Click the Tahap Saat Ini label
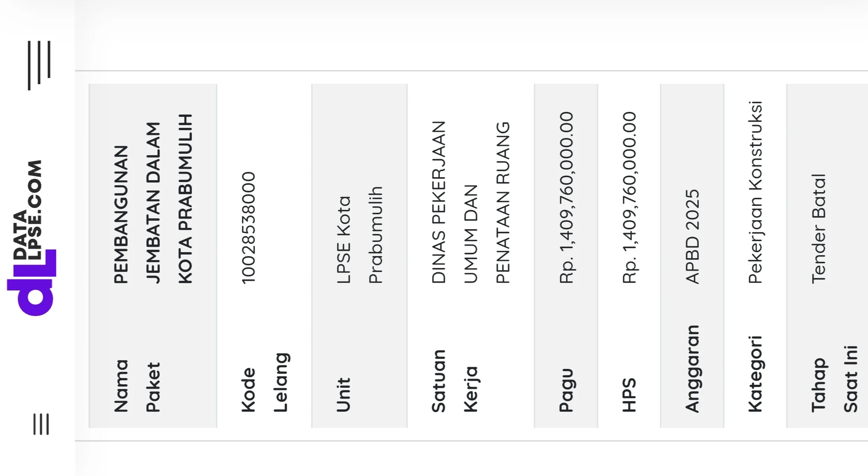Image resolution: width=868 pixels, height=476 pixels. coord(835,379)
